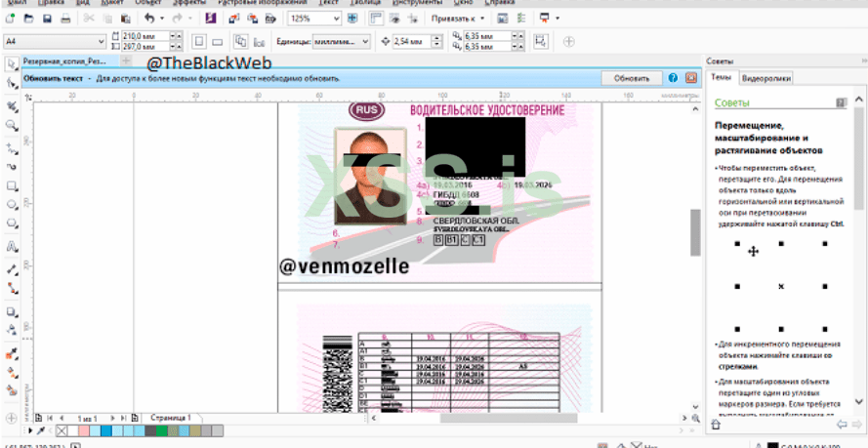The height and width of the screenshot is (448, 868).
Task: Expand the application launcher arrow
Action: [557, 19]
